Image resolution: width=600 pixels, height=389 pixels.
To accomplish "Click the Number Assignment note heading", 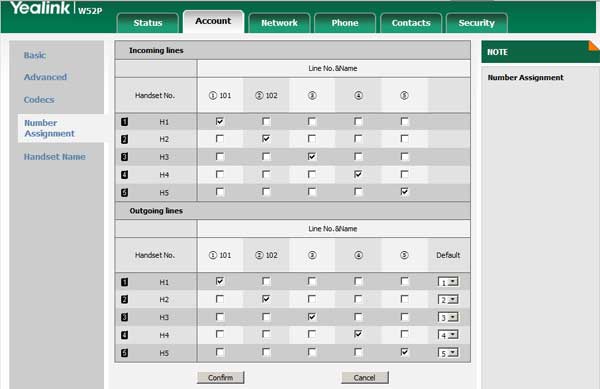I will [525, 78].
